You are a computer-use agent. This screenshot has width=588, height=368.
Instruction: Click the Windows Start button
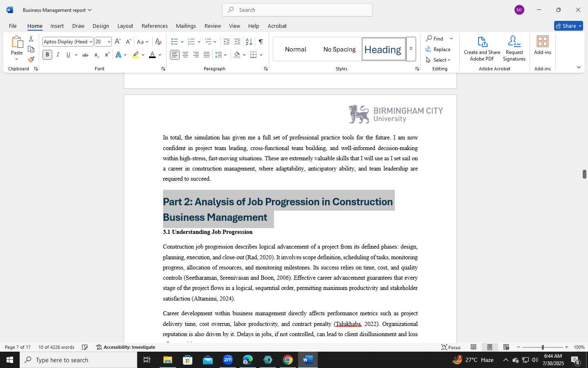(x=10, y=360)
